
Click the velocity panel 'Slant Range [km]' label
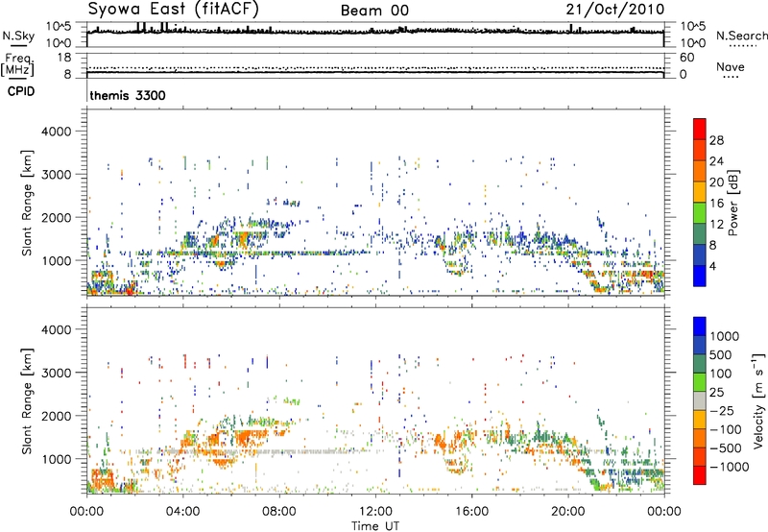click(x=27, y=401)
